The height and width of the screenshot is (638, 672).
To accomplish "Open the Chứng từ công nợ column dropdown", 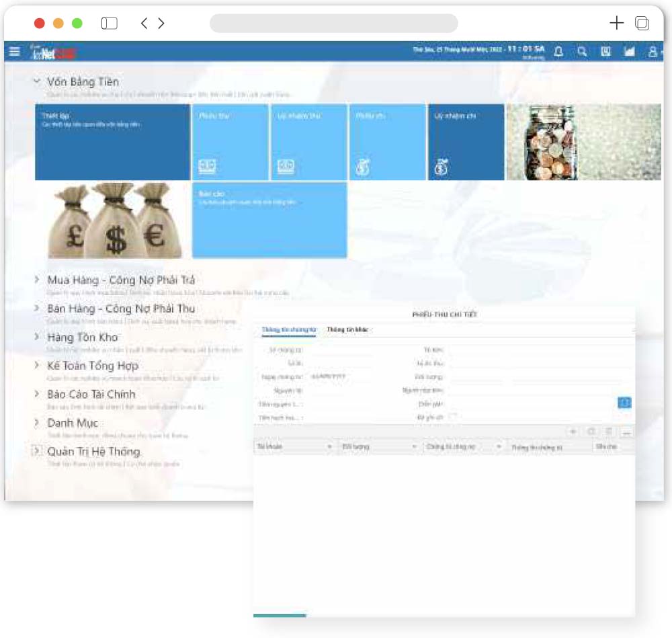I will [x=499, y=447].
